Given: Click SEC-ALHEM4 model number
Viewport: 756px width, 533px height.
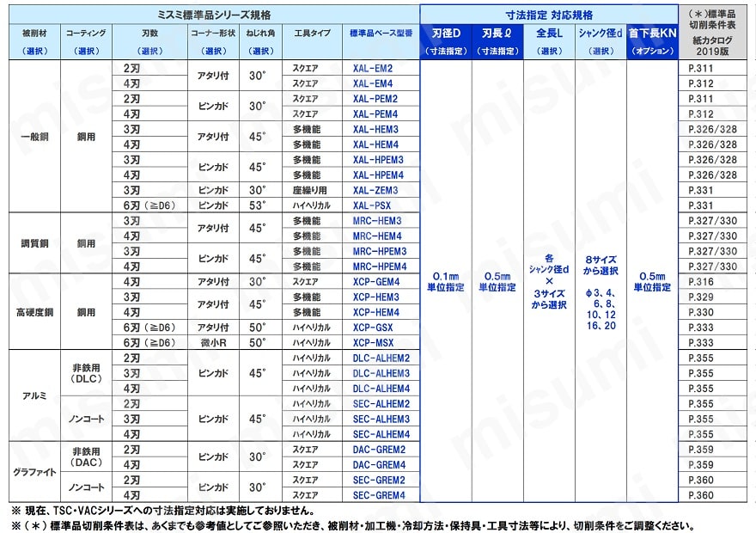Looking at the screenshot, I should [381, 435].
